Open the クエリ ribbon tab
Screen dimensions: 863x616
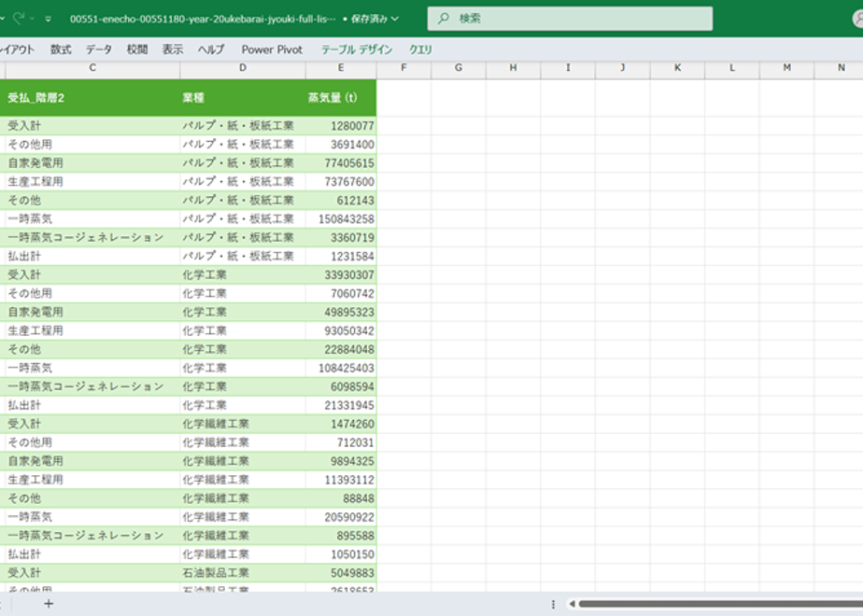[x=420, y=49]
